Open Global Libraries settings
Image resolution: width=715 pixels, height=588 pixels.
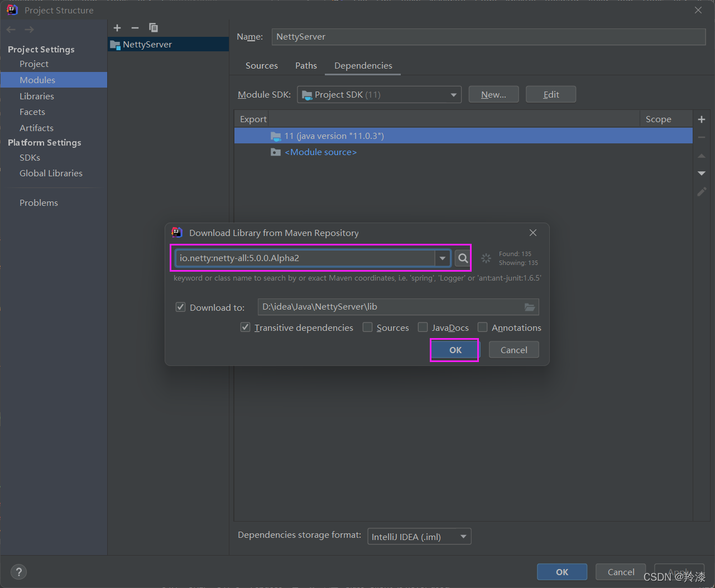click(51, 173)
